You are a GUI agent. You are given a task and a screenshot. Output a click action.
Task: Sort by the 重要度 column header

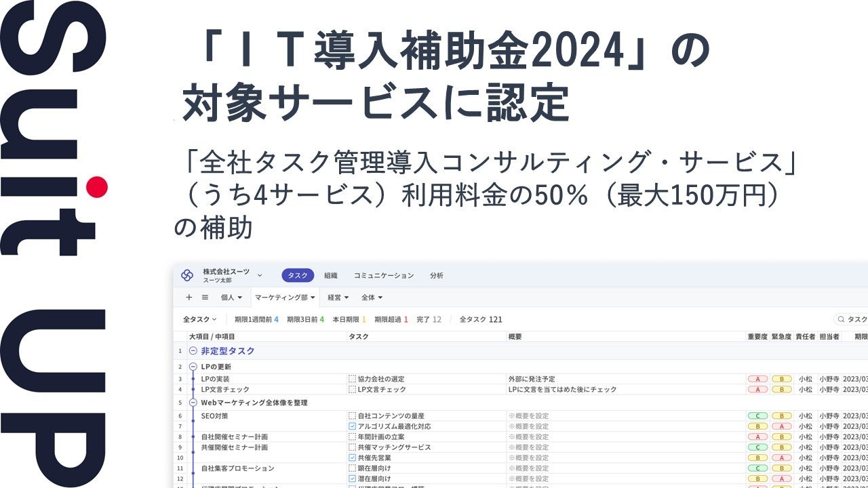(x=757, y=336)
